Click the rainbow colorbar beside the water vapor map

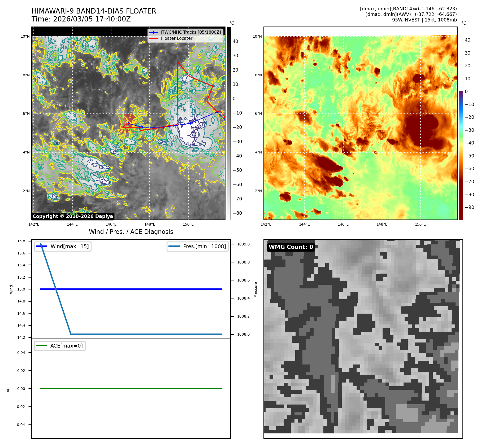click(x=461, y=123)
